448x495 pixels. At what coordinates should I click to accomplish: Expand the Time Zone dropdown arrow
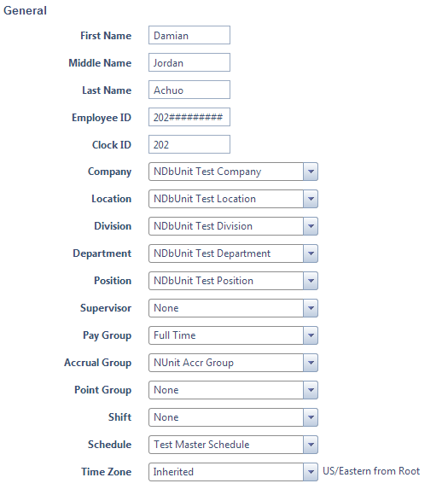point(311,472)
